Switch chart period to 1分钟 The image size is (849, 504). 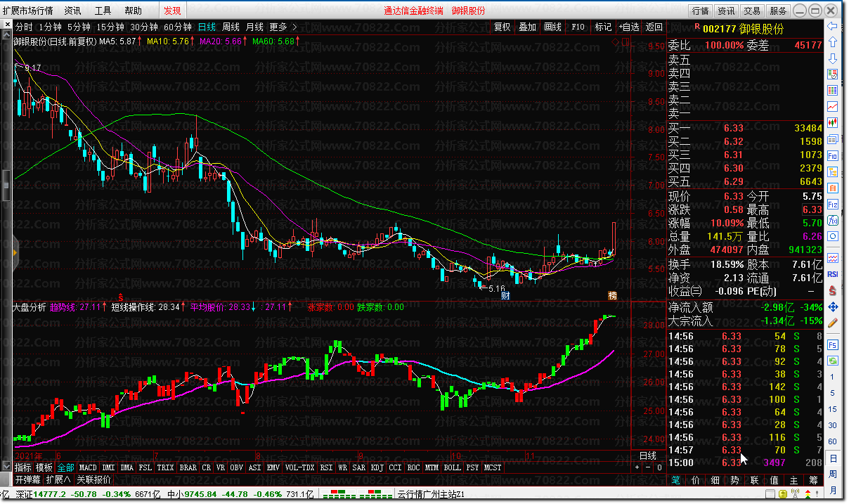51,27
